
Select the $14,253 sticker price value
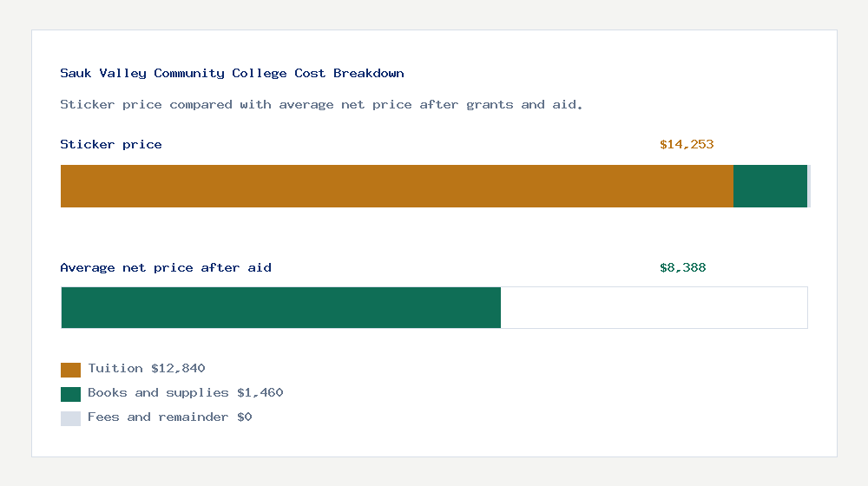[x=687, y=145]
